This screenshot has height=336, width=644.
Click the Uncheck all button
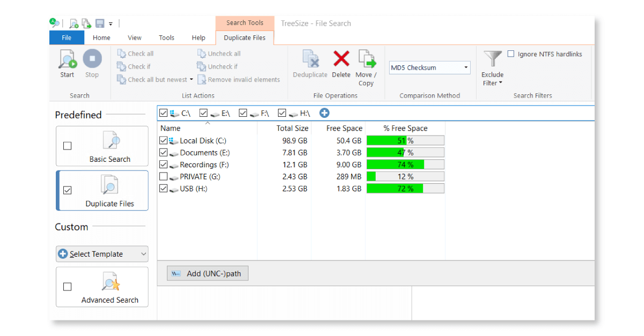point(219,54)
